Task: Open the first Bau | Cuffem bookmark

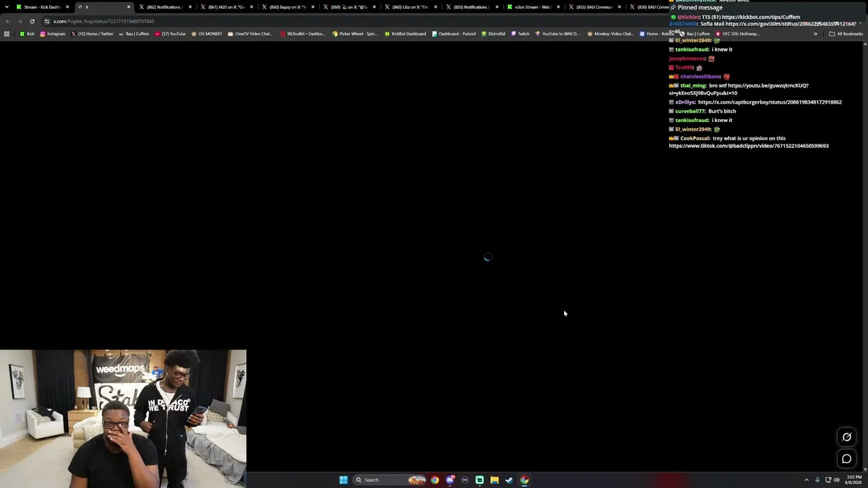Action: (134, 34)
